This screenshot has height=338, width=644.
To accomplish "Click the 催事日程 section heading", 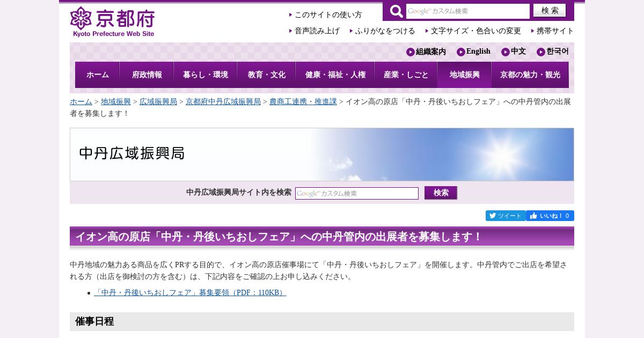I will tap(322, 321).
